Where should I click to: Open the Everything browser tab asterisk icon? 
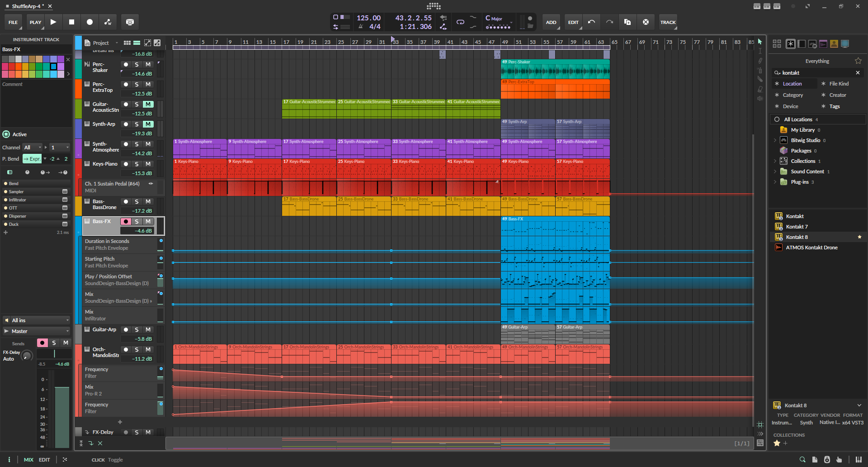pyautogui.click(x=790, y=44)
